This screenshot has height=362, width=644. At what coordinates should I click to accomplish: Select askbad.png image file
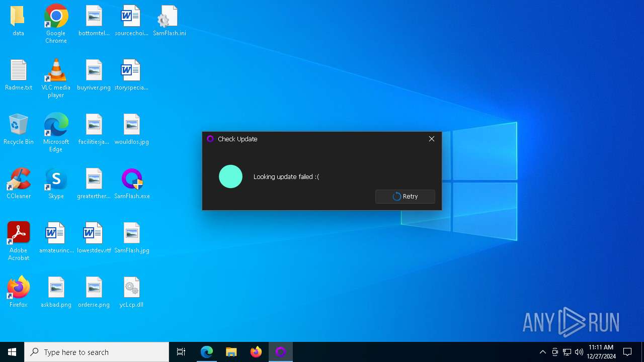coord(56,293)
